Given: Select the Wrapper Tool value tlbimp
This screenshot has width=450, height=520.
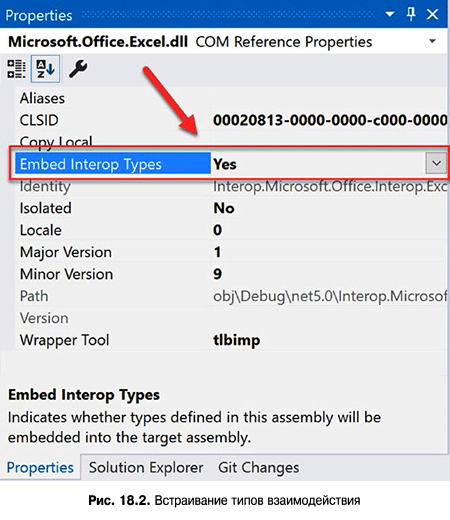Looking at the screenshot, I should pyautogui.click(x=237, y=340).
